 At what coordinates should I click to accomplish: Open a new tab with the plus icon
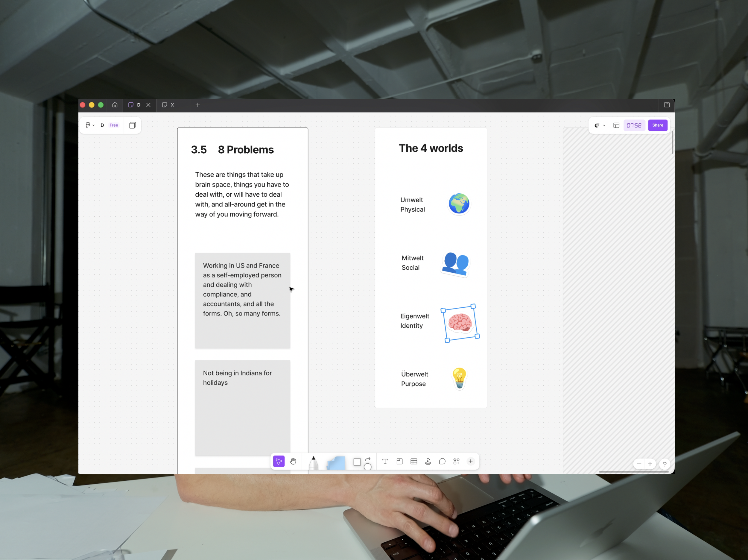point(198,105)
